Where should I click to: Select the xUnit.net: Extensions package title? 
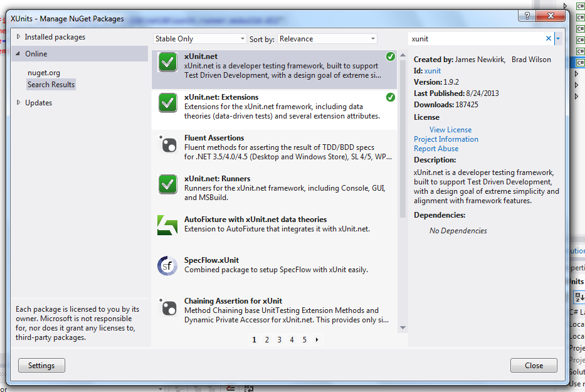(221, 97)
